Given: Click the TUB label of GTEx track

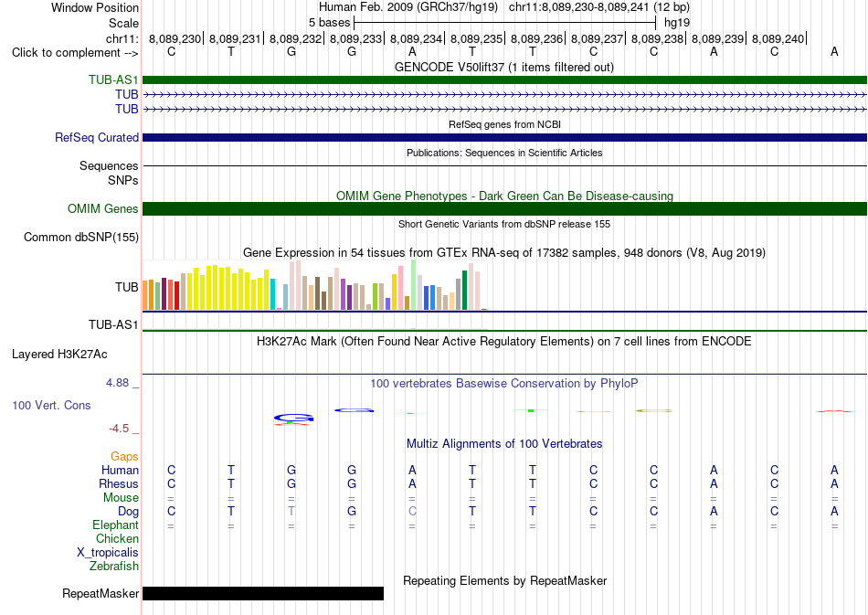Looking at the screenshot, I should [x=126, y=287].
